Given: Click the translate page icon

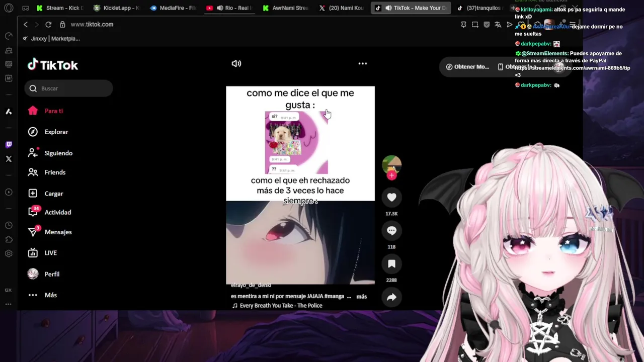Looking at the screenshot, I should coord(498,24).
